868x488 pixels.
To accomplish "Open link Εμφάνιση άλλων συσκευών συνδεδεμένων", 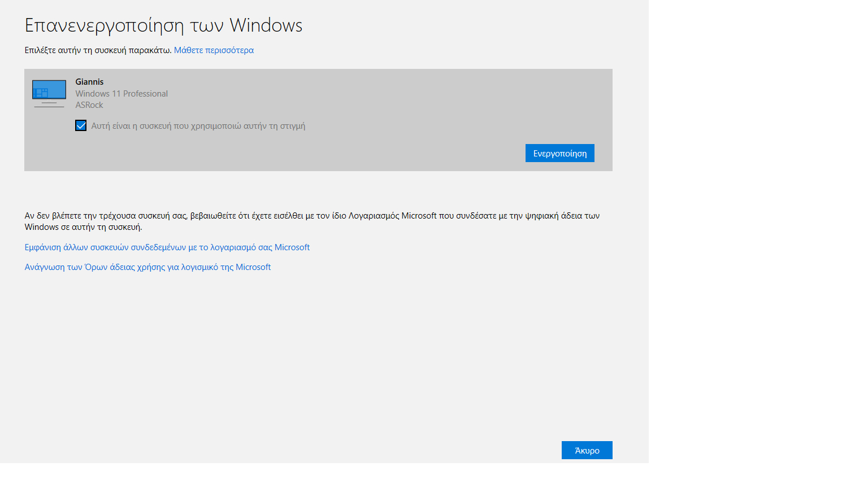I will pos(167,247).
